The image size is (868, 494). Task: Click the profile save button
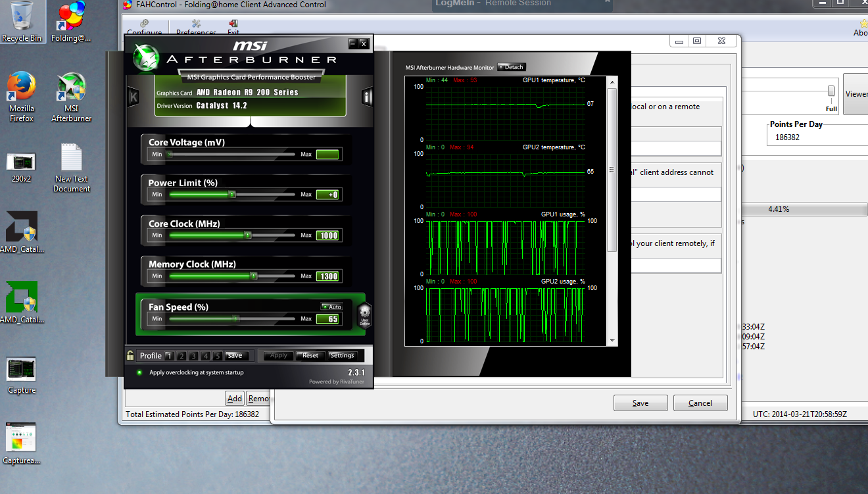pos(235,355)
